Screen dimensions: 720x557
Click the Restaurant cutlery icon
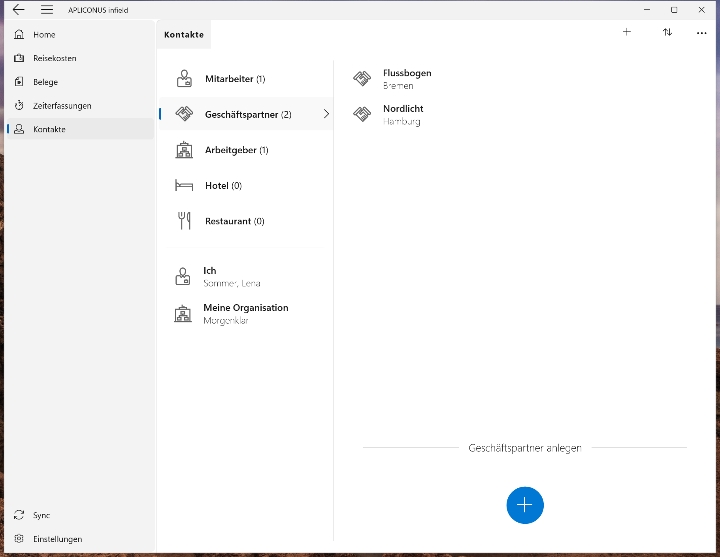(x=184, y=221)
